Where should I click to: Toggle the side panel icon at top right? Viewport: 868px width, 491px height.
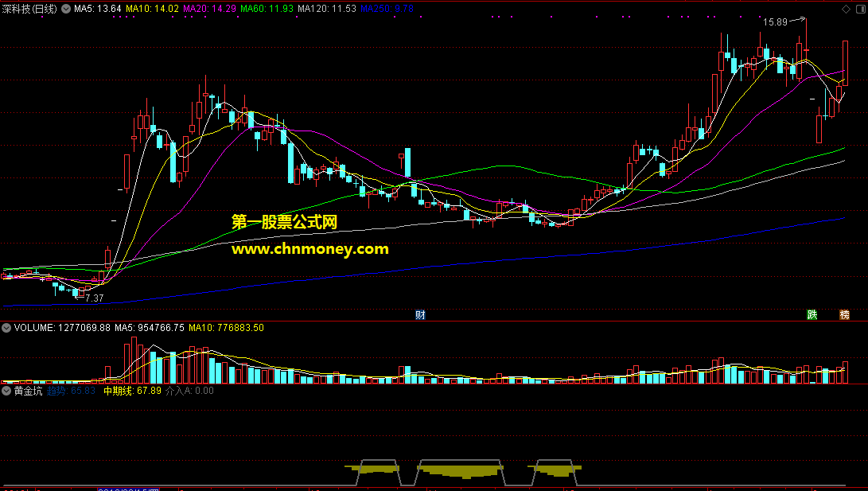(859, 9)
